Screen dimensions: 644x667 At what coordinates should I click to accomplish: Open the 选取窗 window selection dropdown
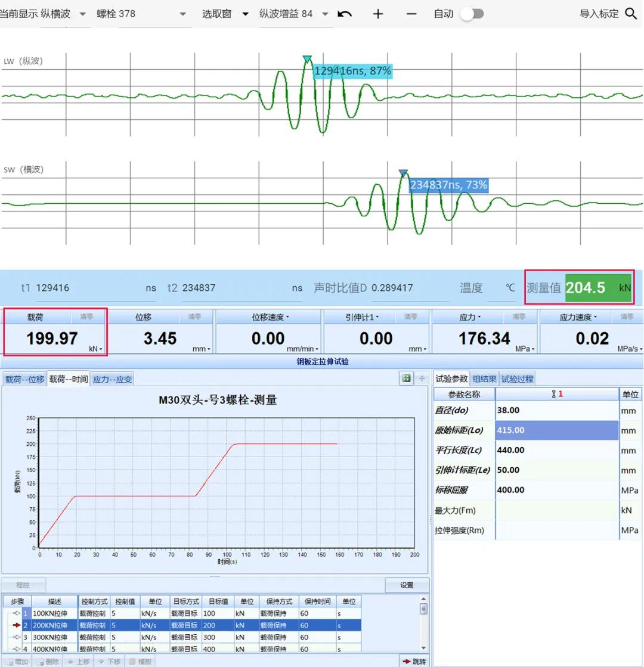(245, 14)
